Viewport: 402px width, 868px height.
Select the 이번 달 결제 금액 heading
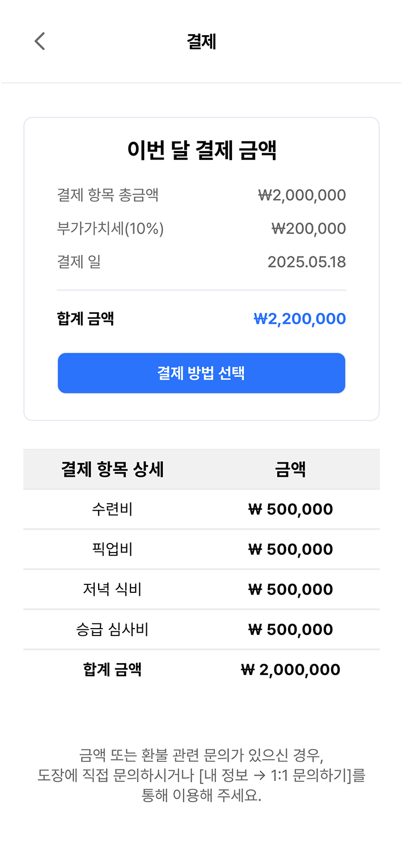[201, 151]
